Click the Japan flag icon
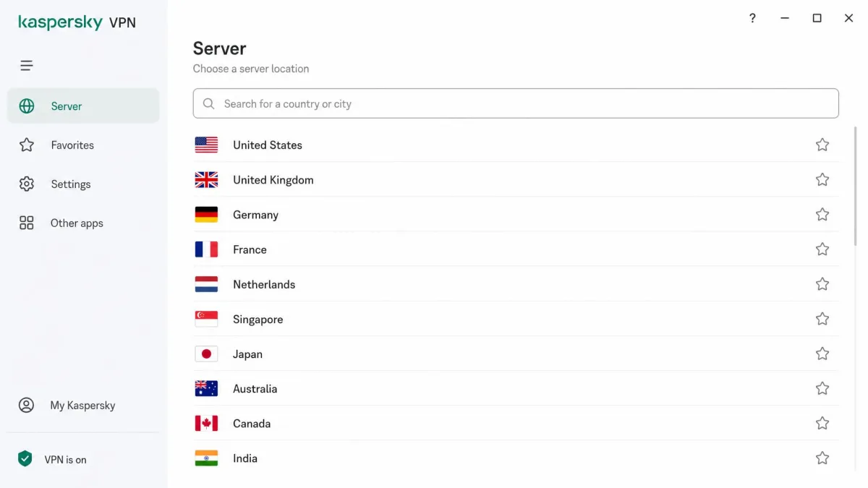868x488 pixels. [x=206, y=354]
